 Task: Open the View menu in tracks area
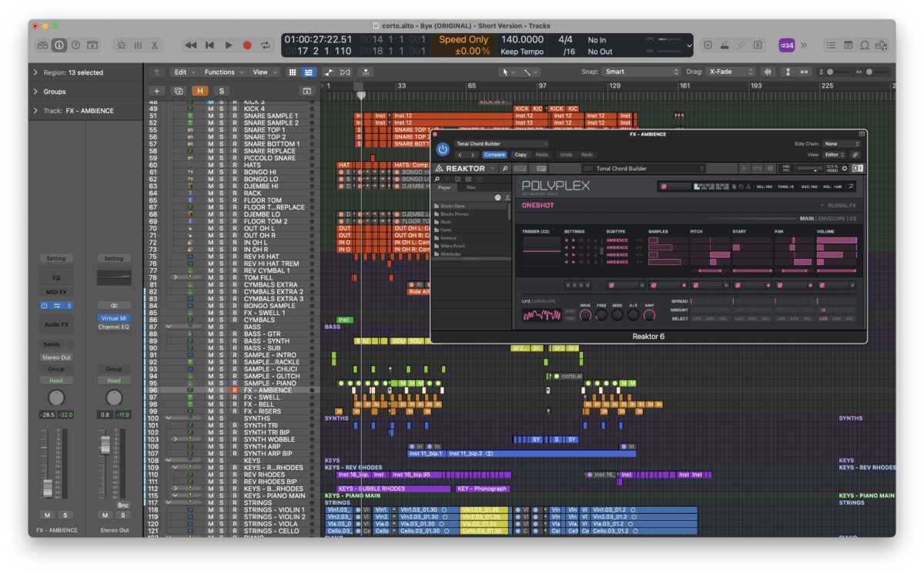(264, 72)
